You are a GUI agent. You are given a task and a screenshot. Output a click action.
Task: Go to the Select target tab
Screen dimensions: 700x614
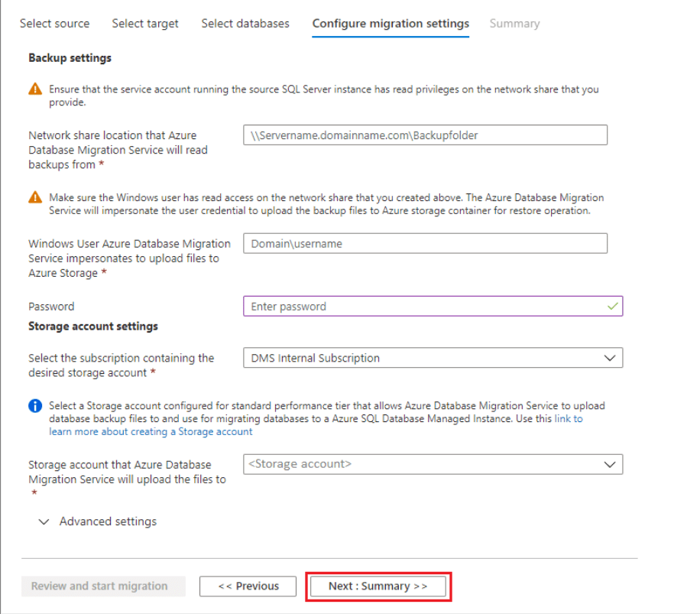[x=145, y=24]
